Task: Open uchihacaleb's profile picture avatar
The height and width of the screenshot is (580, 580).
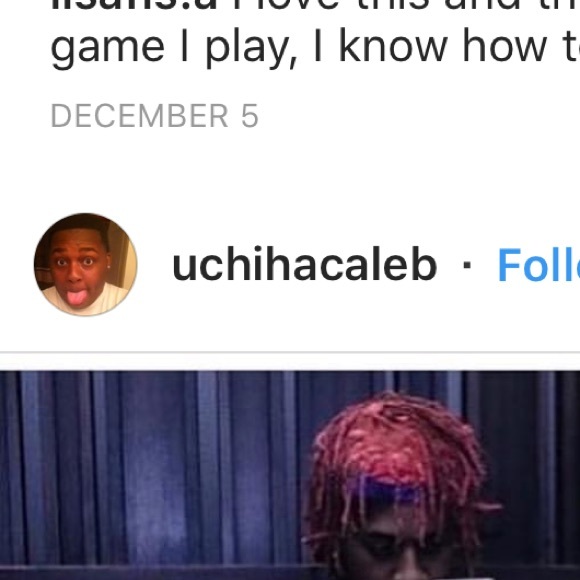Action: click(85, 264)
